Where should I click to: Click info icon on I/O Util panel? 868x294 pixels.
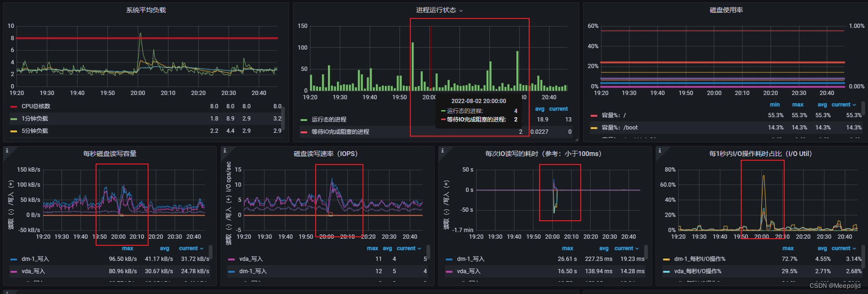(x=660, y=150)
